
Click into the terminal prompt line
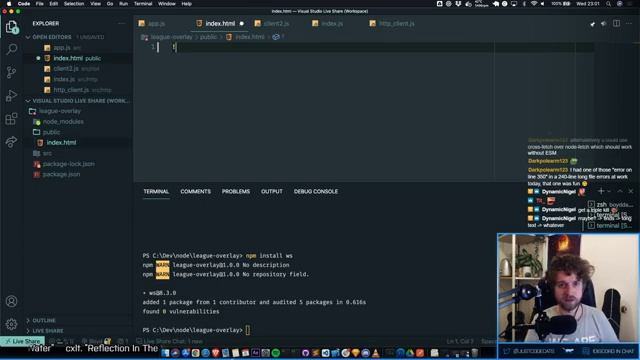pyautogui.click(x=247, y=330)
